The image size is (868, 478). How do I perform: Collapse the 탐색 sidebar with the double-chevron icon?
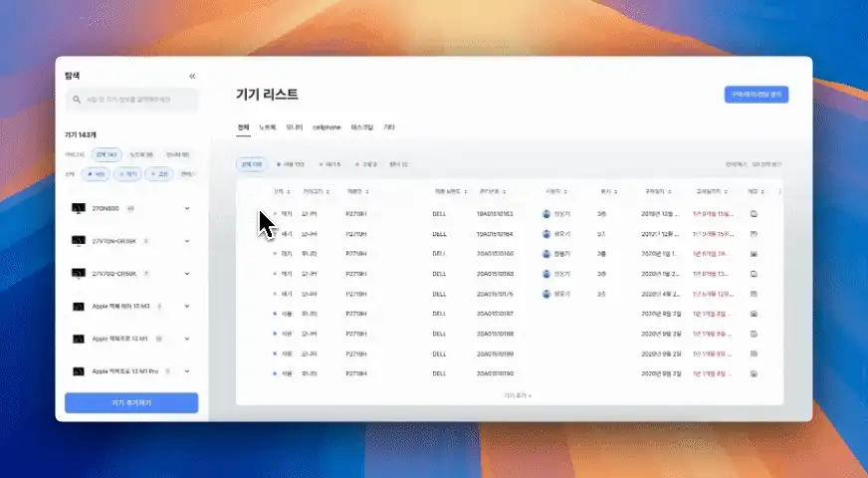192,76
